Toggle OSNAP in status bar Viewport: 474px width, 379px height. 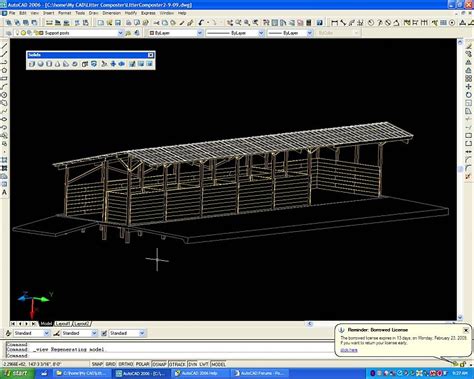[160, 364]
